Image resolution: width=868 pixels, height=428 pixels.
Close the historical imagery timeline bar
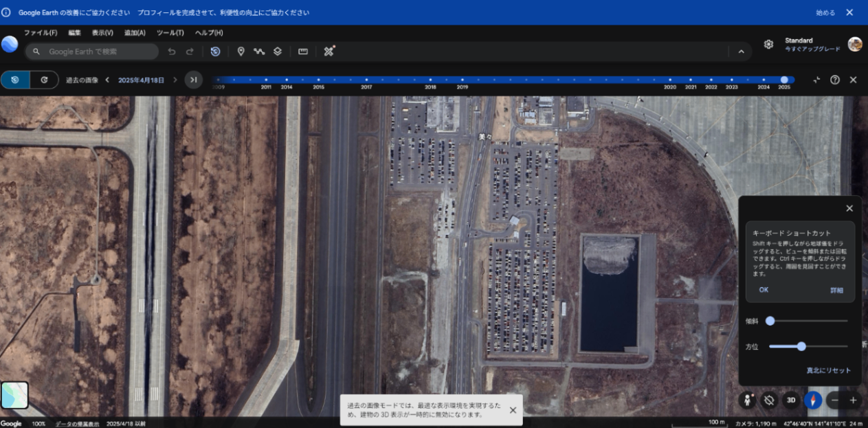point(854,80)
